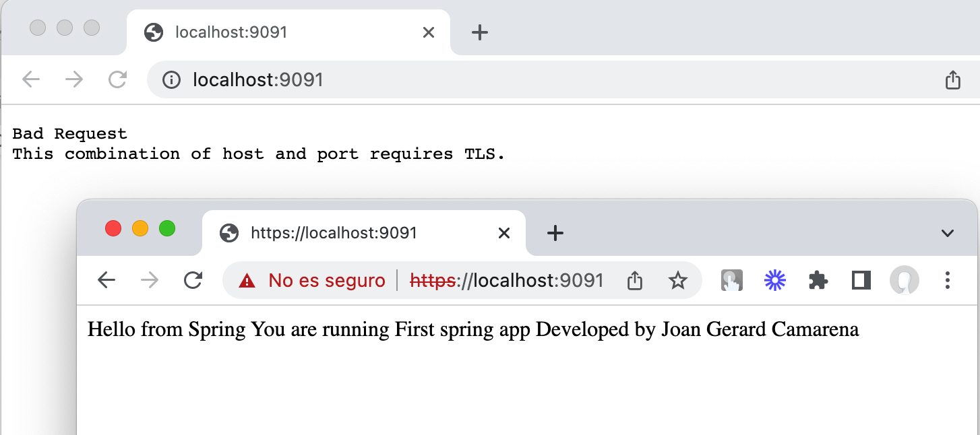Bookmark the page via the star icon
This screenshot has height=435, width=980.
click(678, 280)
